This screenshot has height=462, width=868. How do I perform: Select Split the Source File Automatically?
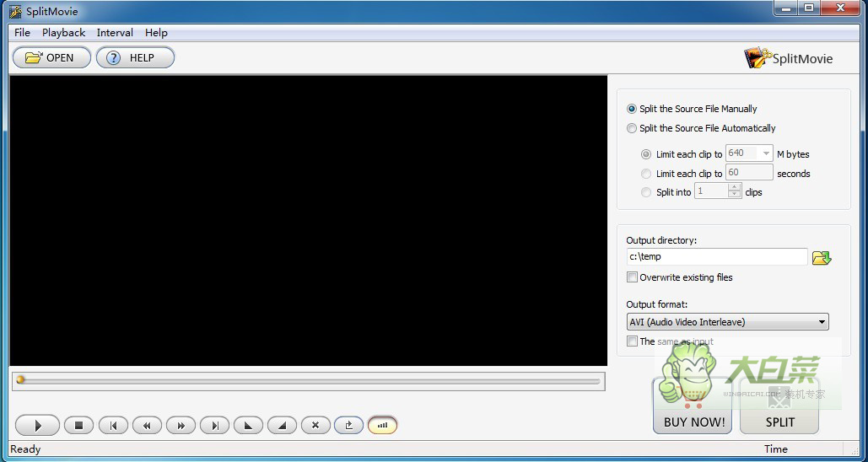632,128
